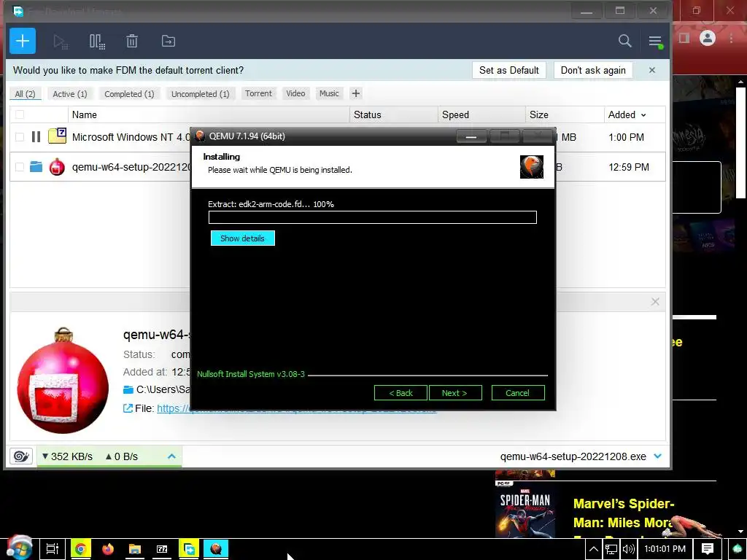Click the blue add download plus button
This screenshot has height=560, width=747.
(23, 41)
